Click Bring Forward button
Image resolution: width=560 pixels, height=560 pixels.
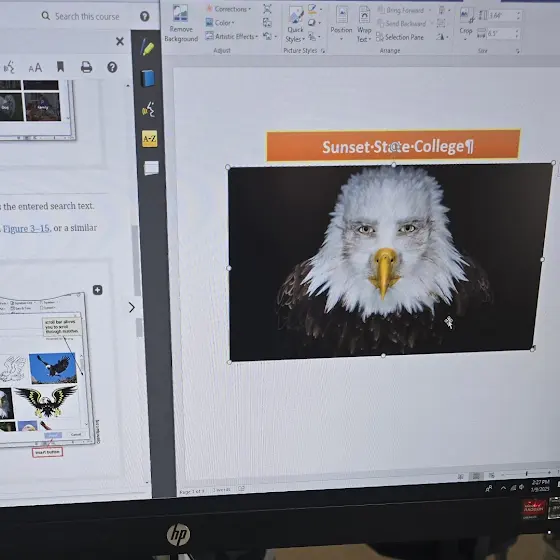[401, 10]
